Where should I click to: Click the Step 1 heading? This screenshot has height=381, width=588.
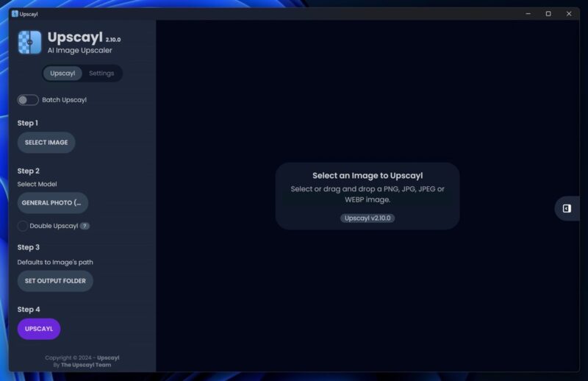coord(27,123)
